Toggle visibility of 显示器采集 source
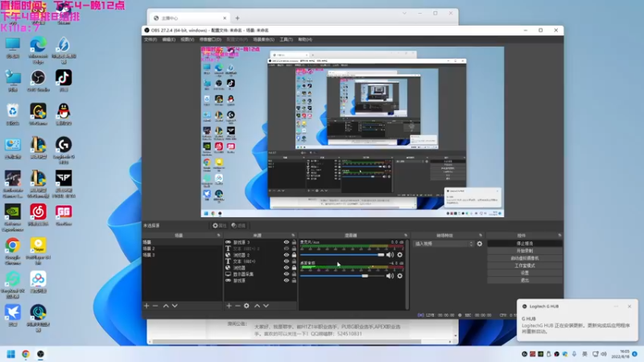 tap(287, 274)
